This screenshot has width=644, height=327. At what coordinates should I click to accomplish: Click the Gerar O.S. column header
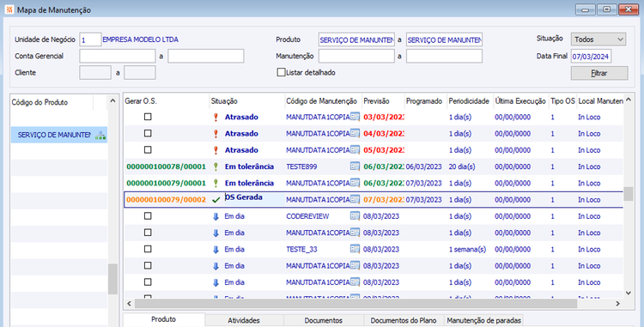[x=167, y=101]
